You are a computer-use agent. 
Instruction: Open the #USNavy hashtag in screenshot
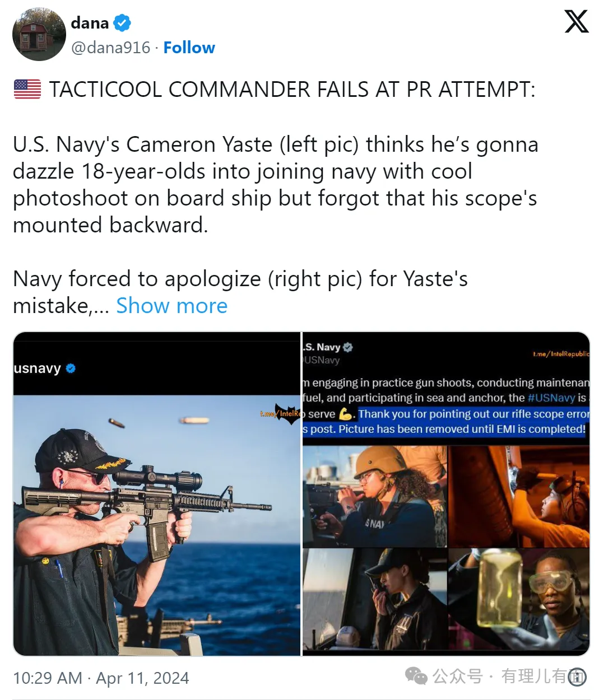click(x=551, y=398)
